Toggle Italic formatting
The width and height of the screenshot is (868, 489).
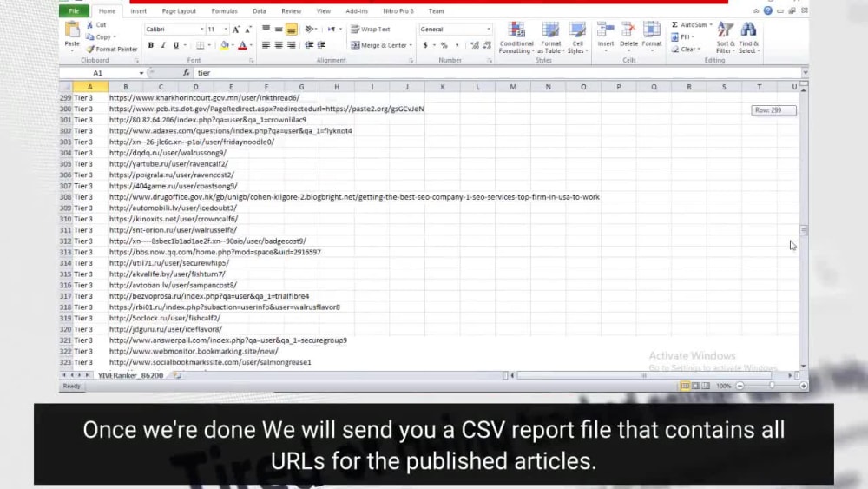coord(163,45)
